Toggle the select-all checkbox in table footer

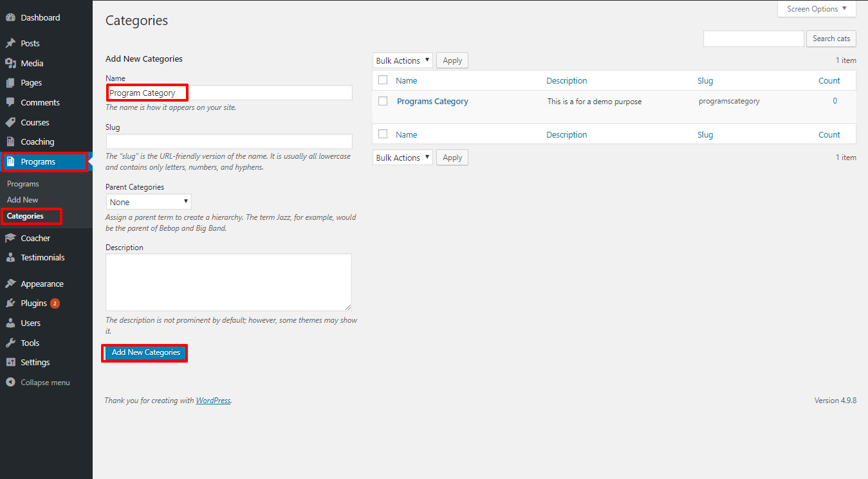pos(383,134)
